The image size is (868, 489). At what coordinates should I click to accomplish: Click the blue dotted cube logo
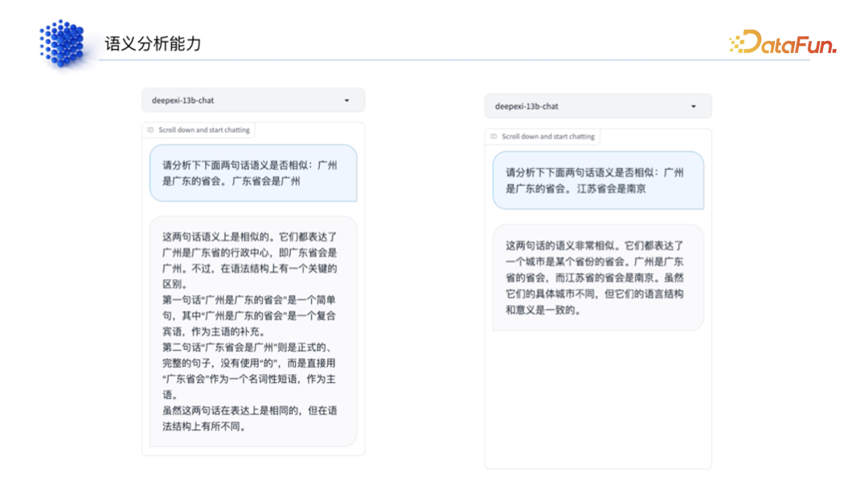pyautogui.click(x=62, y=43)
